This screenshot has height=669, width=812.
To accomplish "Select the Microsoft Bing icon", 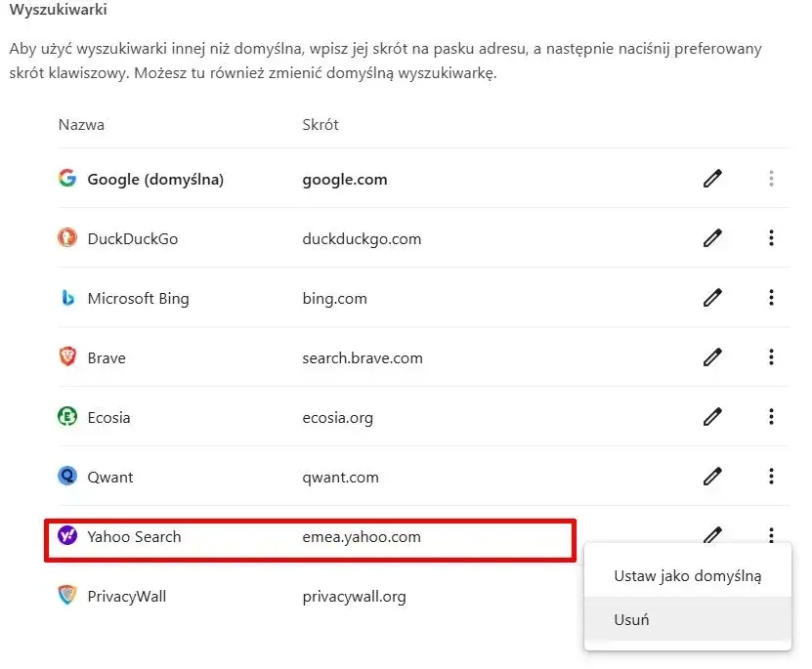I will click(x=66, y=298).
